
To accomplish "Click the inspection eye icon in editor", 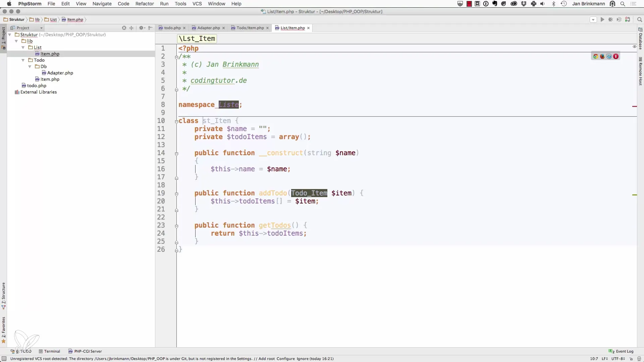I will 634,47.
